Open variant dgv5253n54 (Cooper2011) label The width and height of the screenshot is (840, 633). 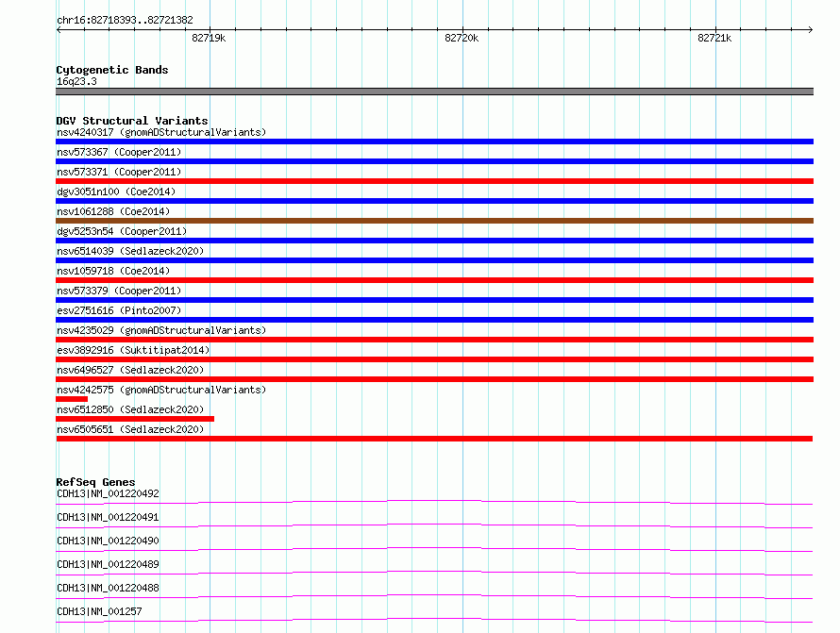pyautogui.click(x=122, y=231)
